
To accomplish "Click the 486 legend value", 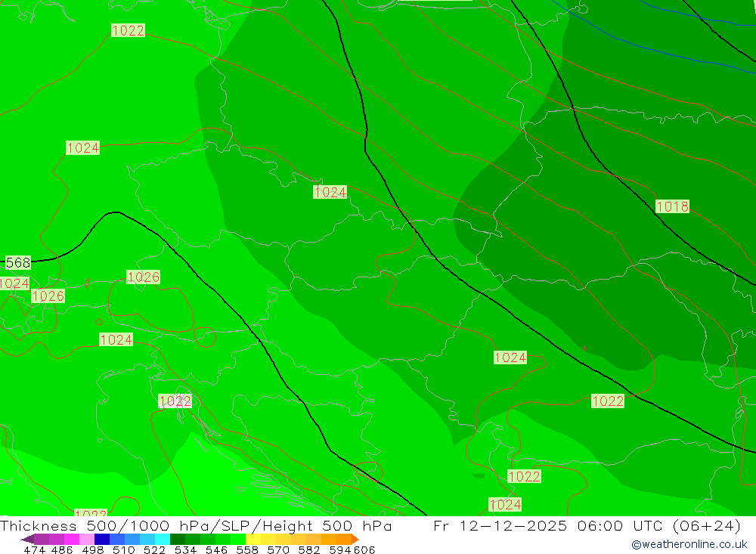I will coord(62,549).
